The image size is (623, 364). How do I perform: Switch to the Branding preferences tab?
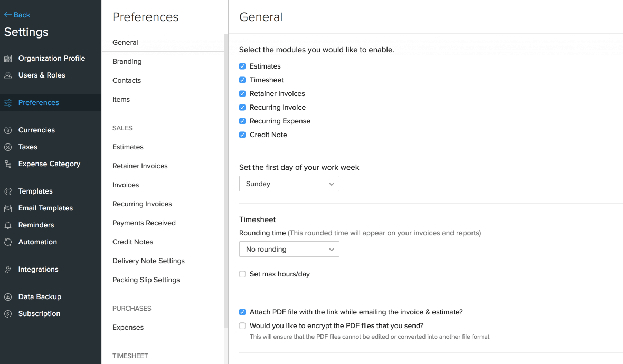click(x=127, y=61)
